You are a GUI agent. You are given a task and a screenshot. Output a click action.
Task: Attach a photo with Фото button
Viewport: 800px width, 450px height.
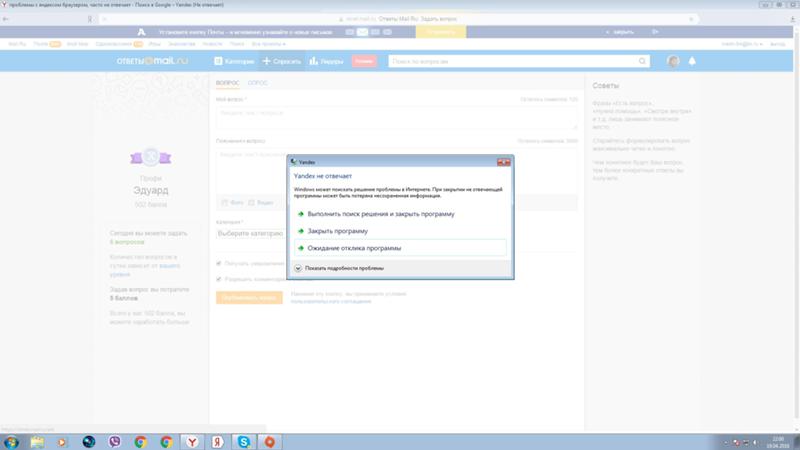pos(233,203)
